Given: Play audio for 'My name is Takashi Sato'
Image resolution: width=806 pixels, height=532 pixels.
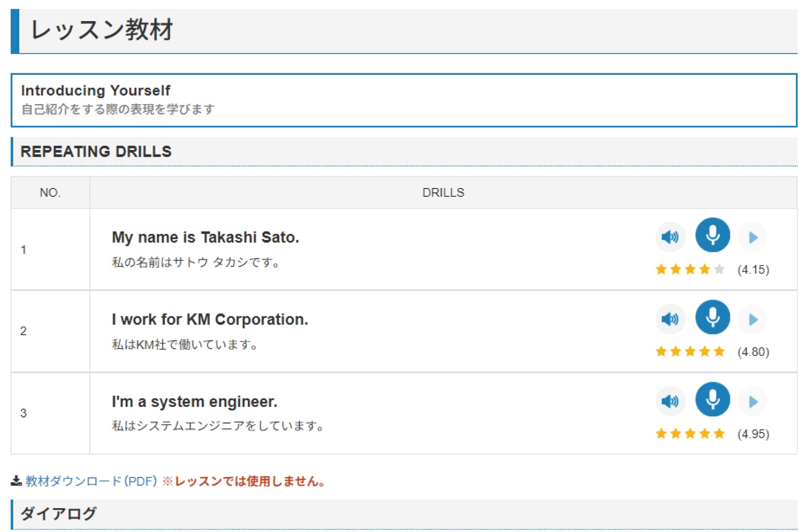Looking at the screenshot, I should [x=670, y=237].
